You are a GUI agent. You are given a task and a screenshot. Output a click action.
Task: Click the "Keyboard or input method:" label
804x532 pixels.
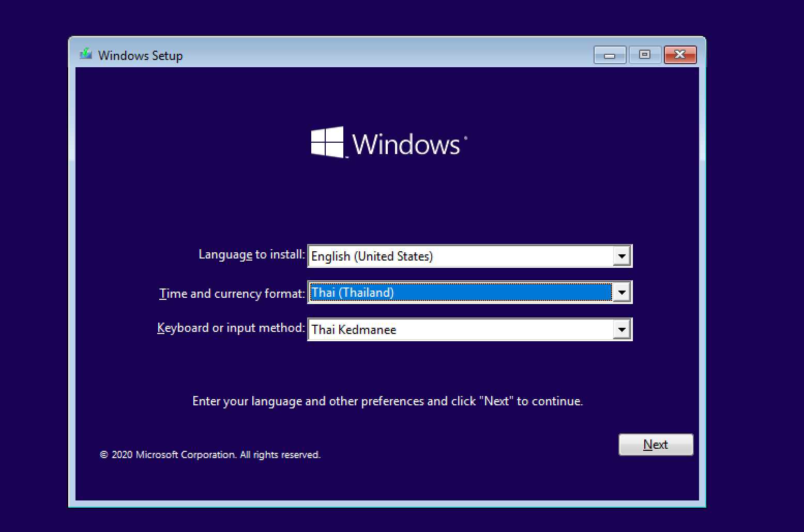tap(231, 328)
